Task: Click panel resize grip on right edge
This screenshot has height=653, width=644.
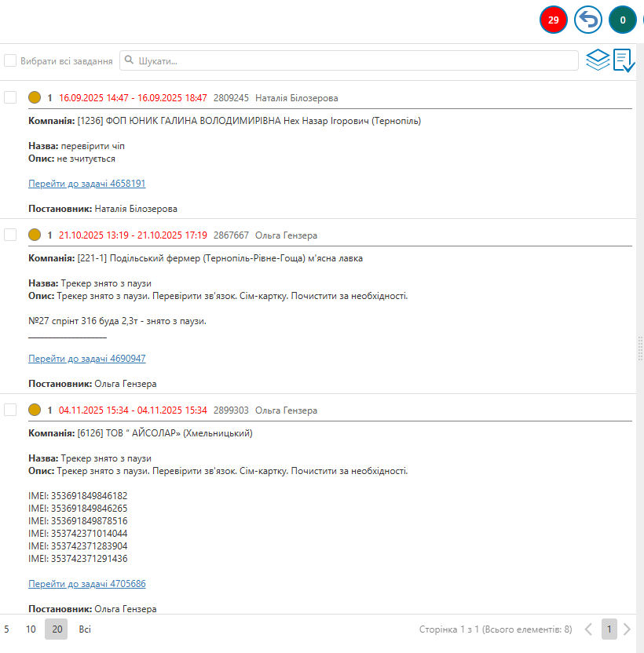Action: point(640,348)
